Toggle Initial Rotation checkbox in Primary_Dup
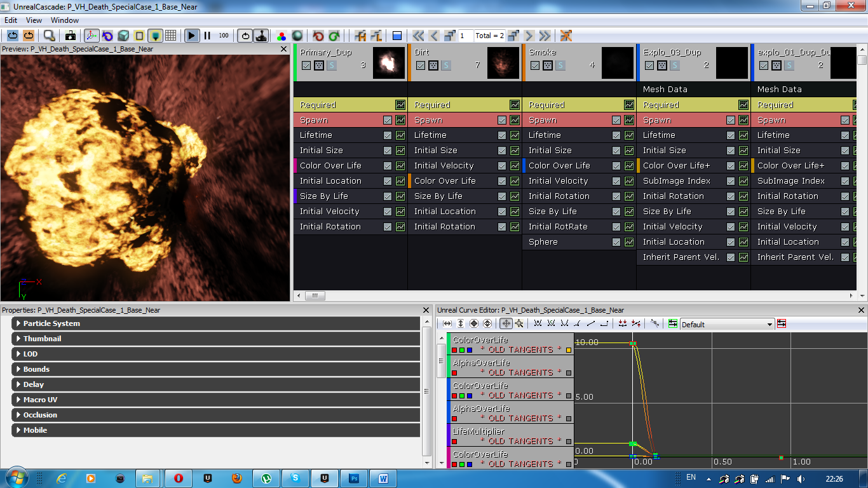 [x=388, y=226]
